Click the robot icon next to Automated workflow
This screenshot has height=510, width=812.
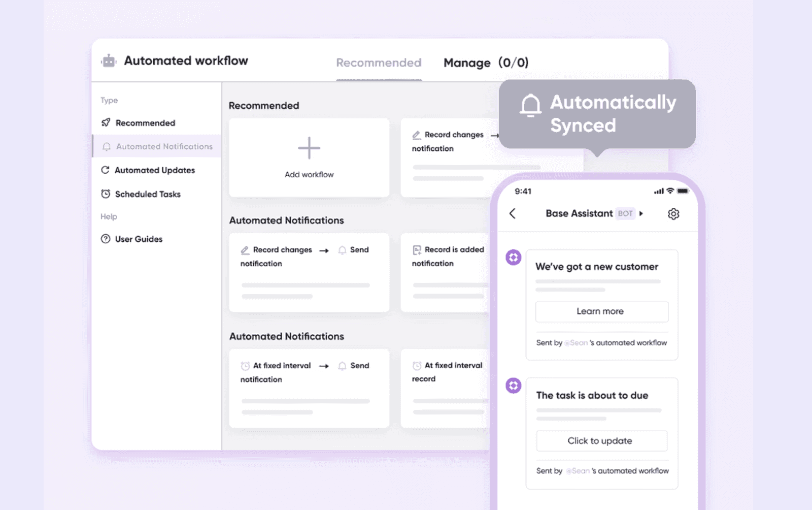pos(108,60)
